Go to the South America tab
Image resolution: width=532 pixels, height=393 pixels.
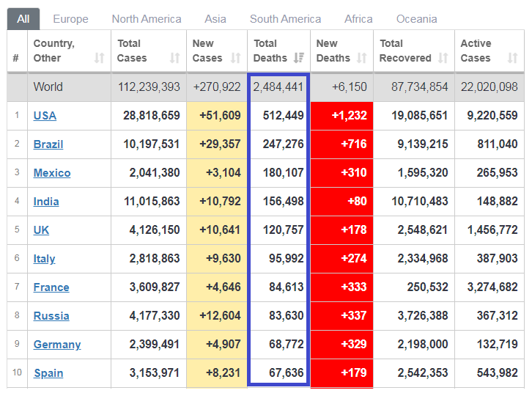coord(285,19)
